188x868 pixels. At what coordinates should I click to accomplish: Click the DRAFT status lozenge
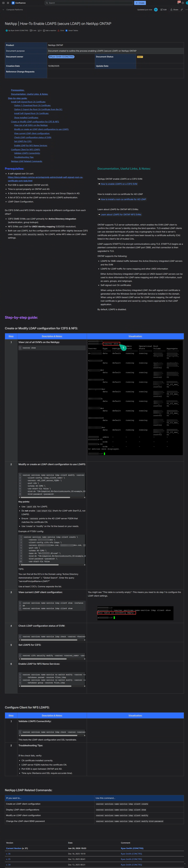140,57
